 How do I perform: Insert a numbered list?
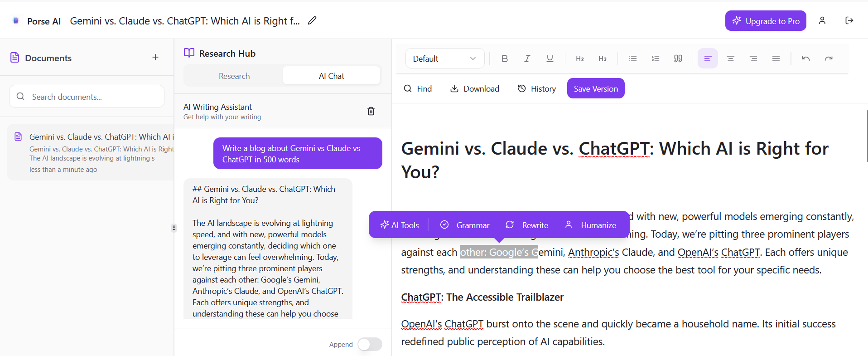656,59
